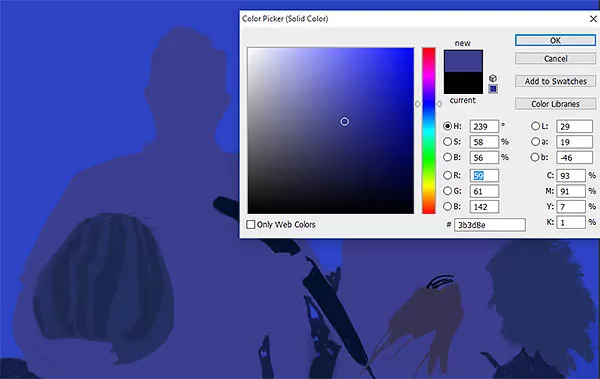The image size is (600, 379).
Task: Click the L value field 29
Action: pos(574,126)
